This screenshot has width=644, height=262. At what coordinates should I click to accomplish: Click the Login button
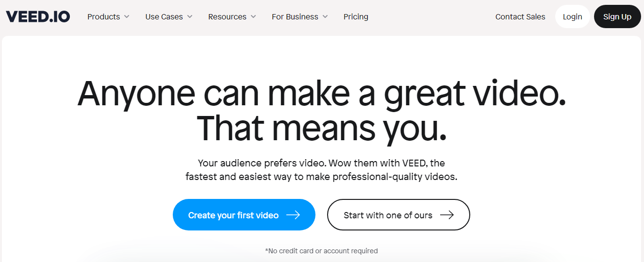572,16
